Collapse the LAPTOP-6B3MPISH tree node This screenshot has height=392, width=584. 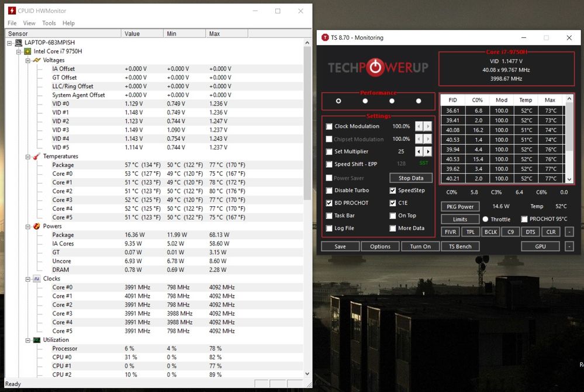[x=9, y=43]
